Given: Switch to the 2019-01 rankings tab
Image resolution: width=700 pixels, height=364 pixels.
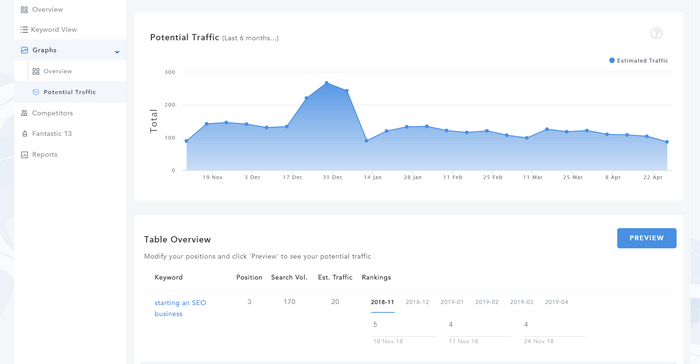Looking at the screenshot, I should click(452, 302).
